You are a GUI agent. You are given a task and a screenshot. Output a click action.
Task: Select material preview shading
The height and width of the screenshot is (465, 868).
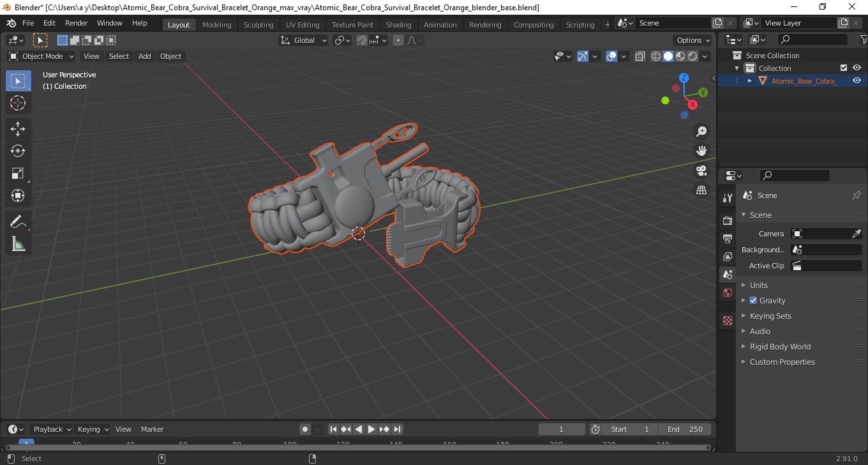point(680,56)
